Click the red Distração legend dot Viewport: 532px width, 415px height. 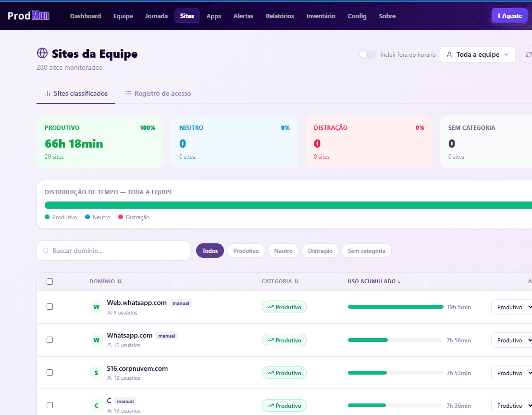point(121,217)
